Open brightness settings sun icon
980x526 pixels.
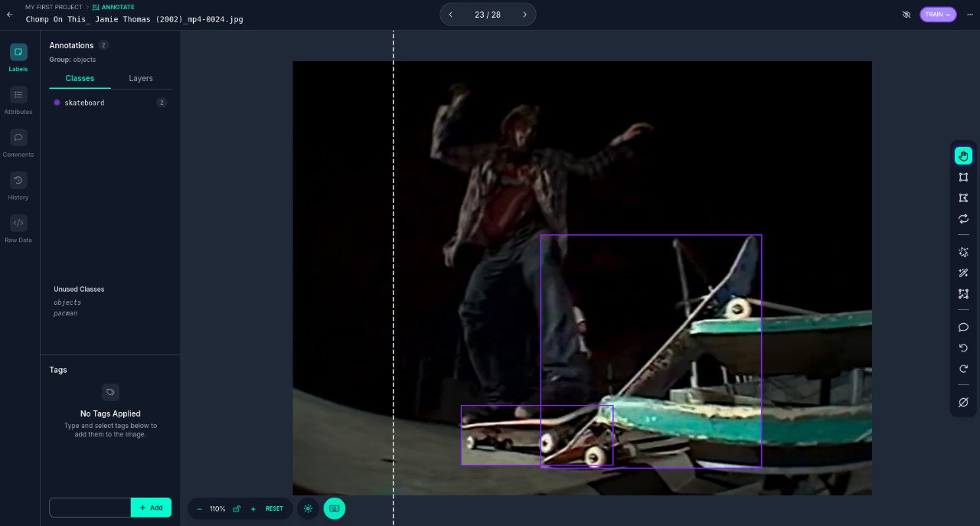point(308,508)
